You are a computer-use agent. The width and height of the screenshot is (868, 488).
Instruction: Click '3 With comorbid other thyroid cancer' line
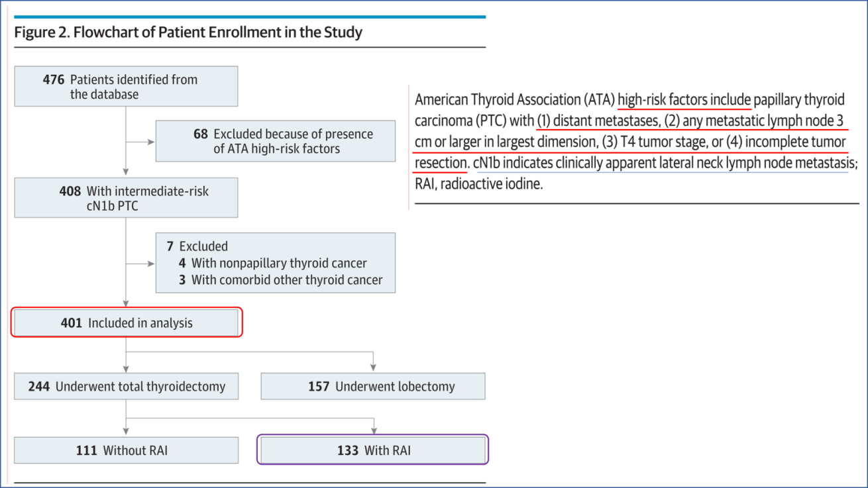(280, 280)
